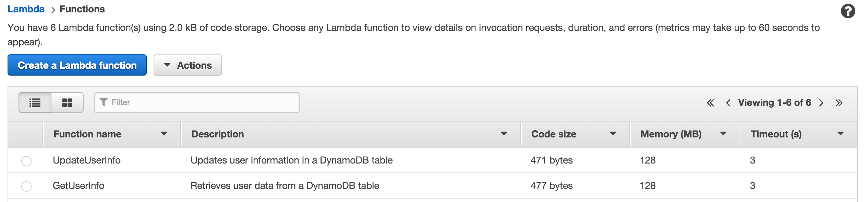Navigate to the Lambda breadcrumb link
The image size is (868, 202).
point(26,9)
